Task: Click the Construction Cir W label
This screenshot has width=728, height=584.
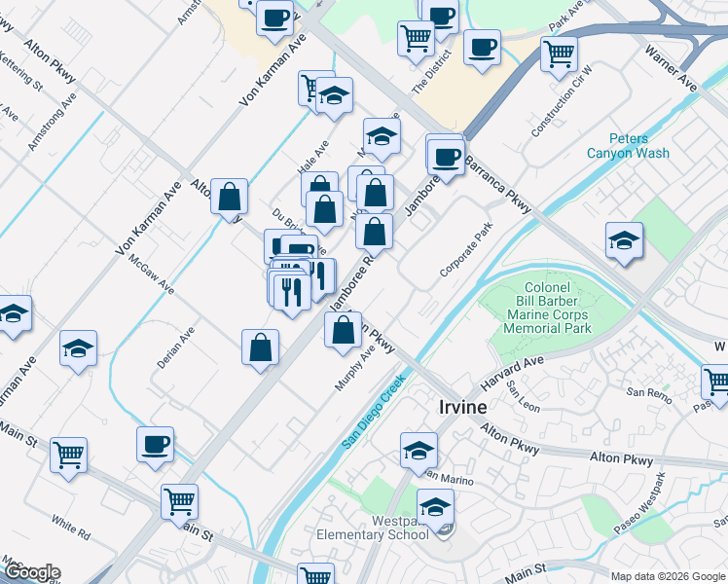Action: tap(562, 100)
